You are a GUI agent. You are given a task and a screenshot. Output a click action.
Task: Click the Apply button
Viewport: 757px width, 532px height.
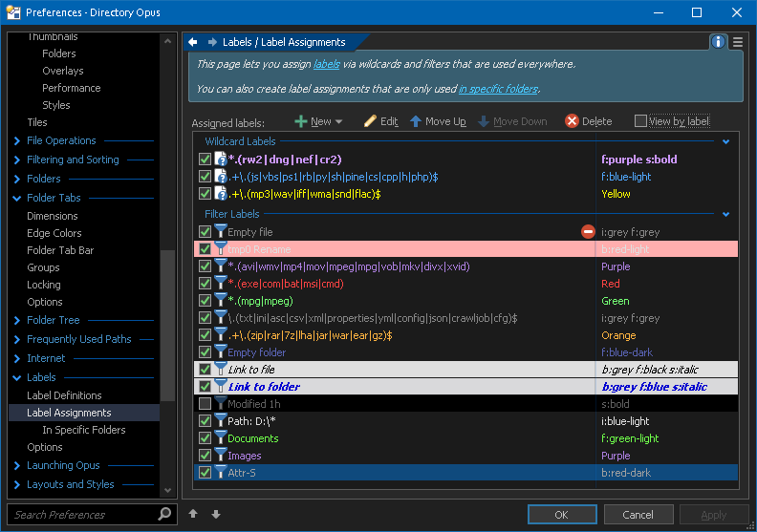point(714,514)
